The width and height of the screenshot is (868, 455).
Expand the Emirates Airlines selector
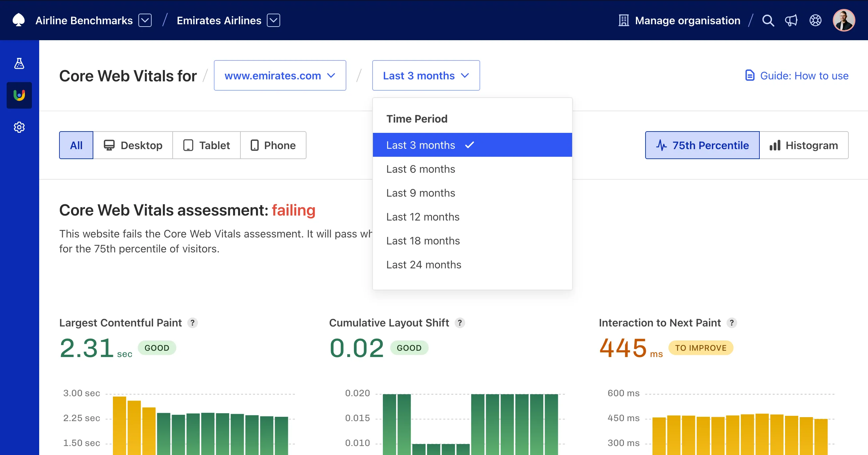click(274, 20)
